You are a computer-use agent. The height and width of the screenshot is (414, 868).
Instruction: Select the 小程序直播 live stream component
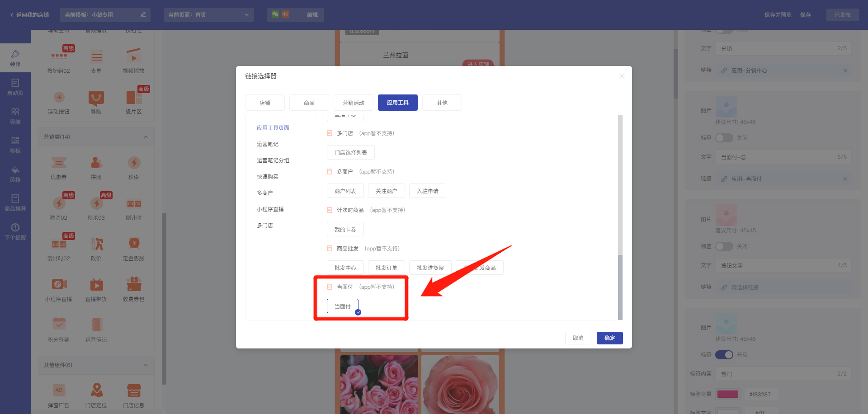pos(59,285)
